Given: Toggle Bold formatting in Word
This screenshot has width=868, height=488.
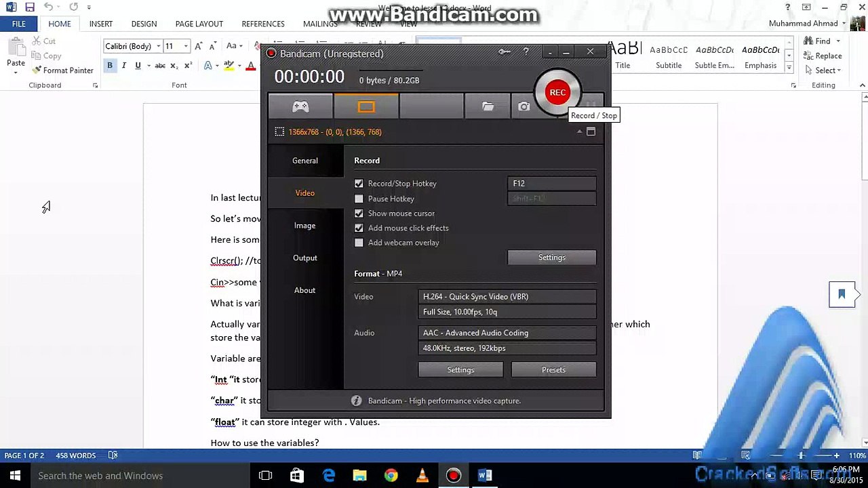Looking at the screenshot, I should click(110, 66).
